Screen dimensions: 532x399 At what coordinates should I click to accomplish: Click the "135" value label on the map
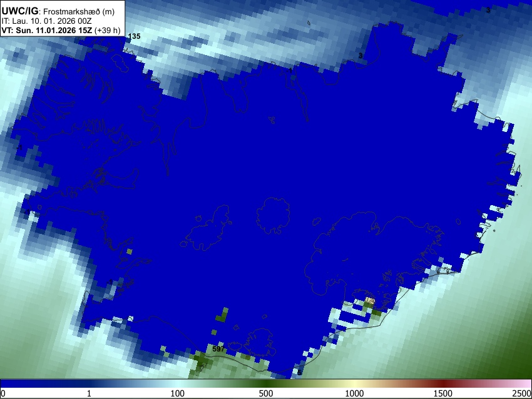pos(135,36)
